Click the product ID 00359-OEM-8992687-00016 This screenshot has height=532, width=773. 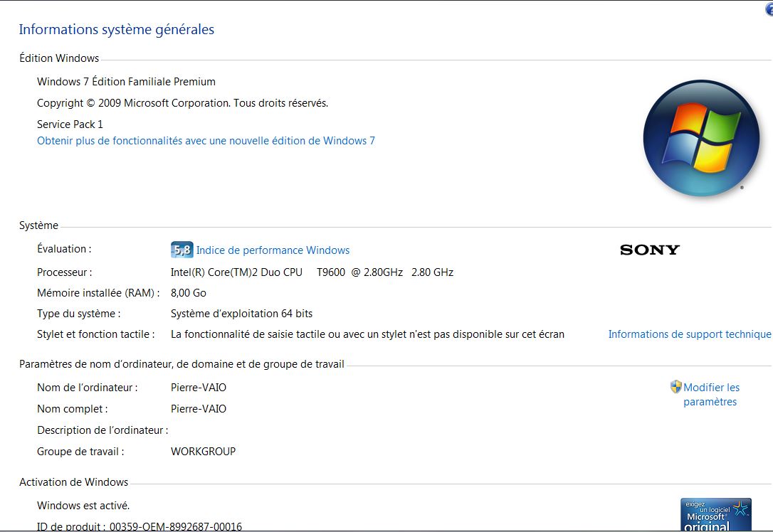(176, 526)
